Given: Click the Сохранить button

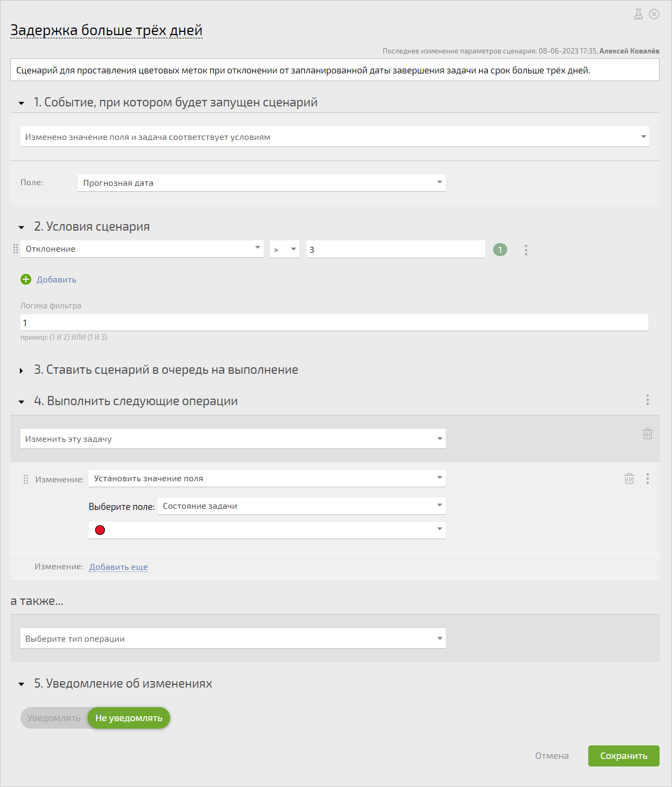Looking at the screenshot, I should pyautogui.click(x=624, y=756).
